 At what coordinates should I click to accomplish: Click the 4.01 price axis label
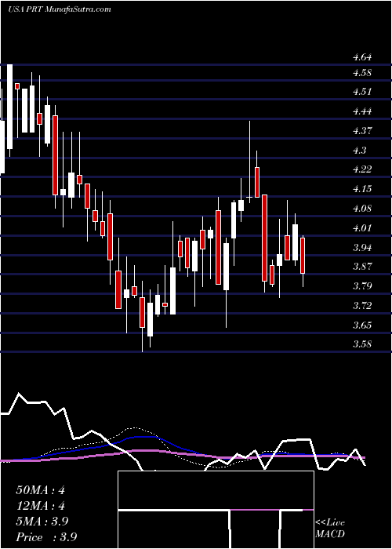[361, 228]
